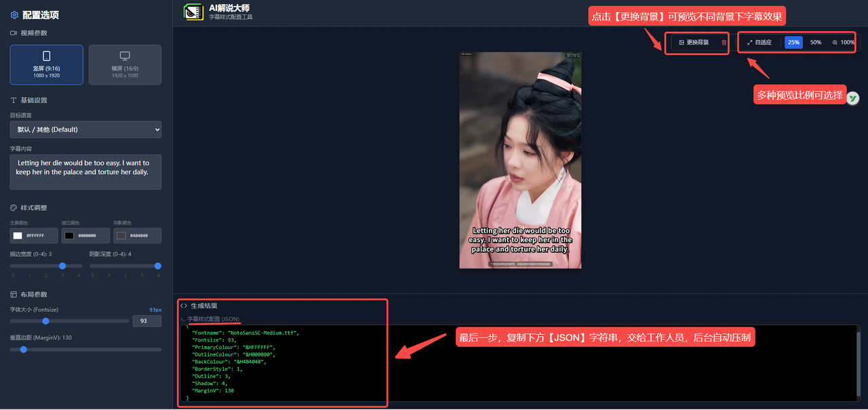Open the 描边颜色 black color swatch
Viewport: 868px width, 410px height.
pos(69,236)
